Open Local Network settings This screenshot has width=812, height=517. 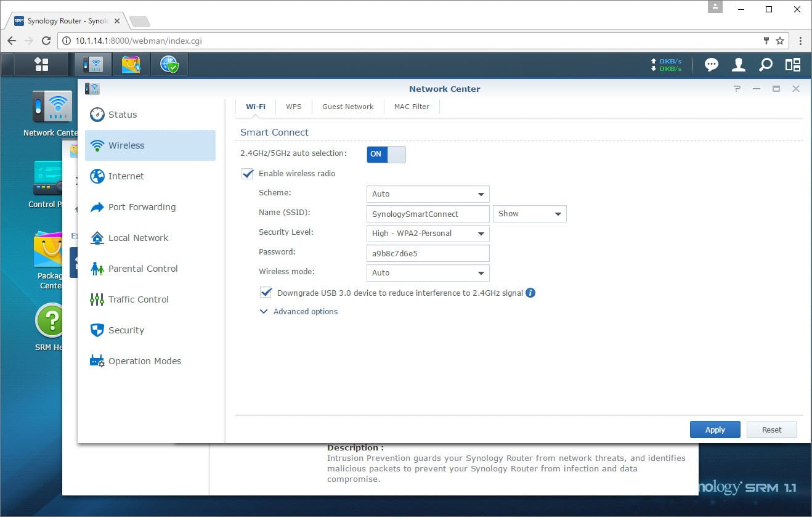[x=150, y=238]
